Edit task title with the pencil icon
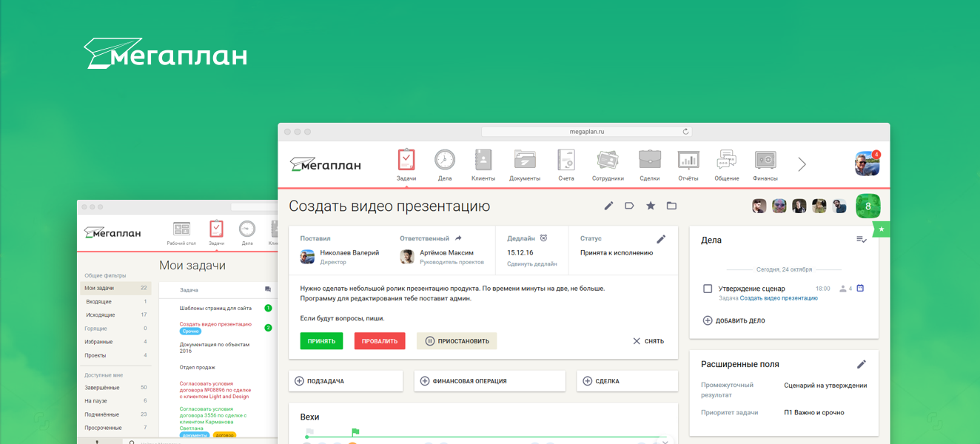Screen dimensions: 980x444 pyautogui.click(x=608, y=206)
